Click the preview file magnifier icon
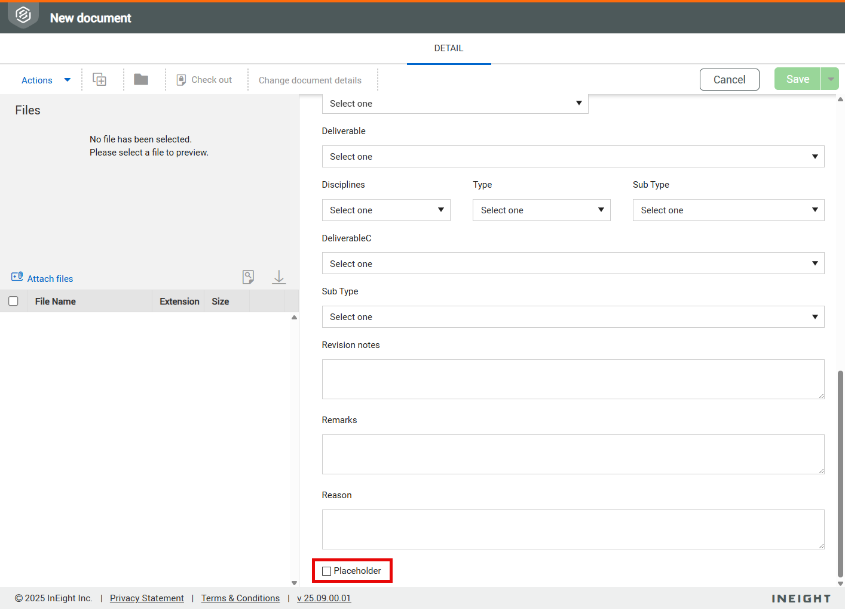This screenshot has height=609, width=845. (248, 278)
